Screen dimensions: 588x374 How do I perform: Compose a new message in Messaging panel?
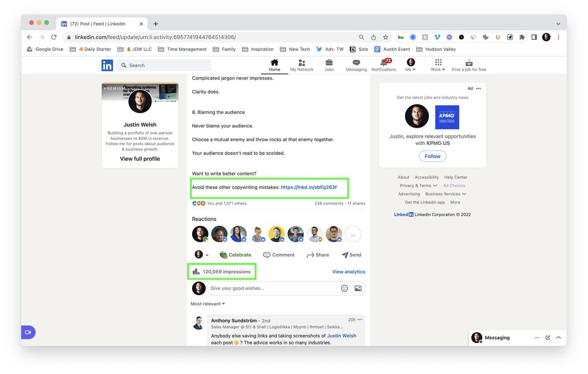pyautogui.click(x=548, y=338)
